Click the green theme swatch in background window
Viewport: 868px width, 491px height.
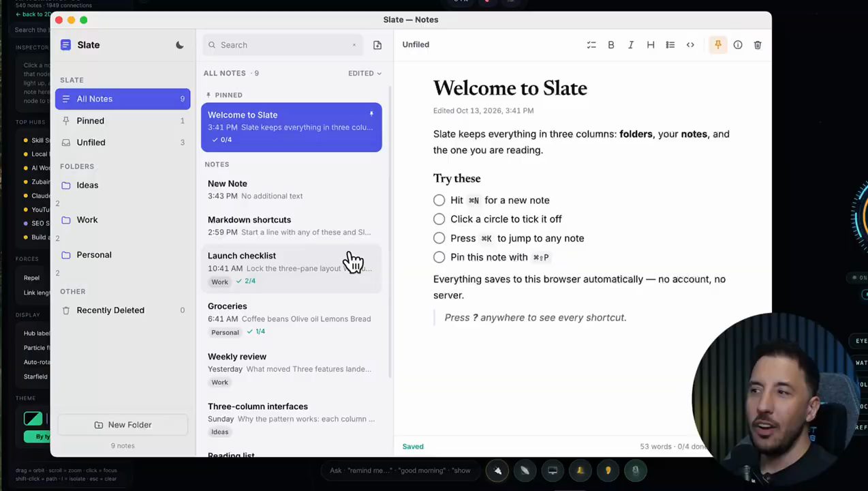[x=33, y=419]
